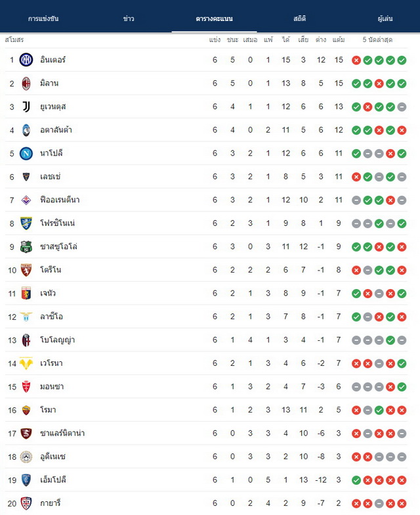
Task: Click the AC Milan club crest
Action: click(x=26, y=83)
